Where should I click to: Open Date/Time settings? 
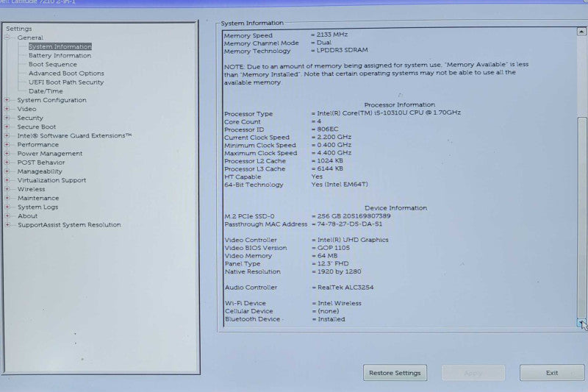46,91
